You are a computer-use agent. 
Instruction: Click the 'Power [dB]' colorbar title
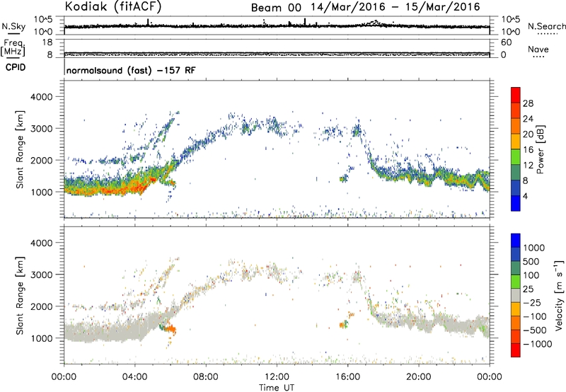pos(540,149)
